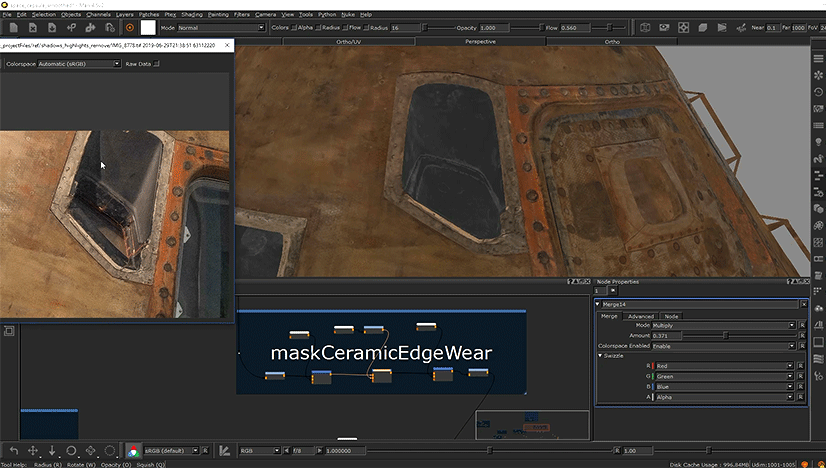
Task: Select the rotate circle tool in bottom toolbar
Action: click(71, 451)
